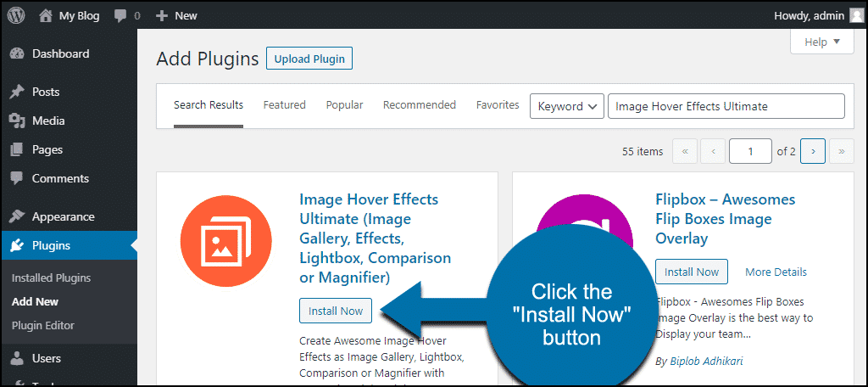Viewport: 868px width, 387px height.
Task: Click the plus New icon
Action: [162, 16]
